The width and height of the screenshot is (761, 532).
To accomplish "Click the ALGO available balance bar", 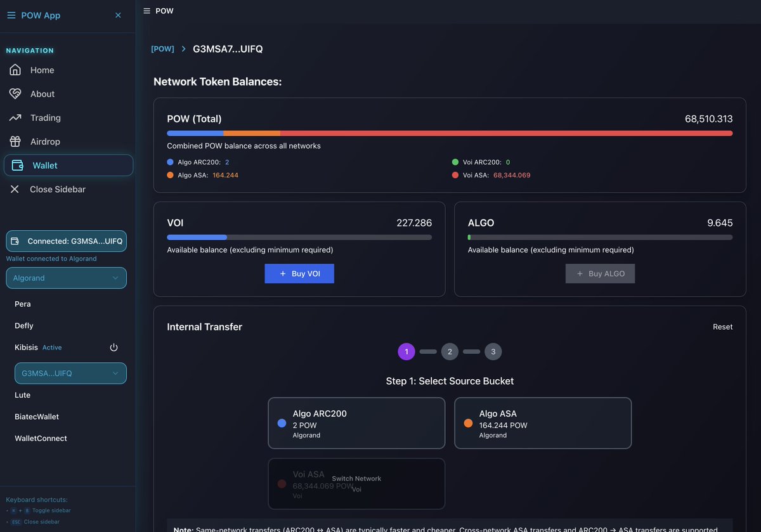I will pos(600,237).
